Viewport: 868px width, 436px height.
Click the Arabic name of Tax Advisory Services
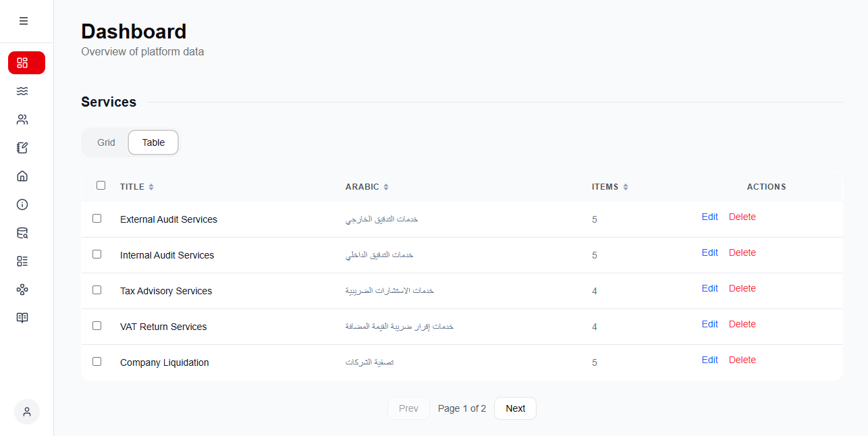(389, 291)
